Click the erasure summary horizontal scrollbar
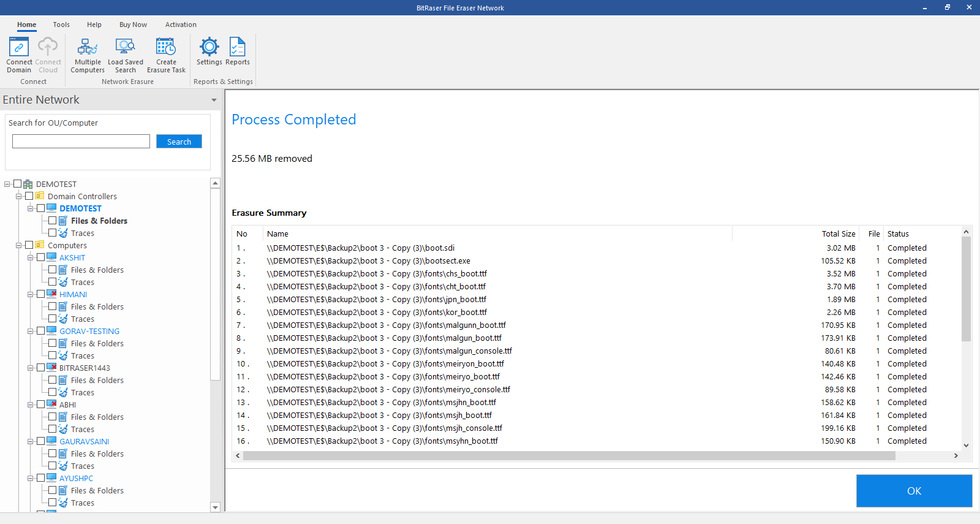Screen dimensions: 980x524 tap(569, 455)
